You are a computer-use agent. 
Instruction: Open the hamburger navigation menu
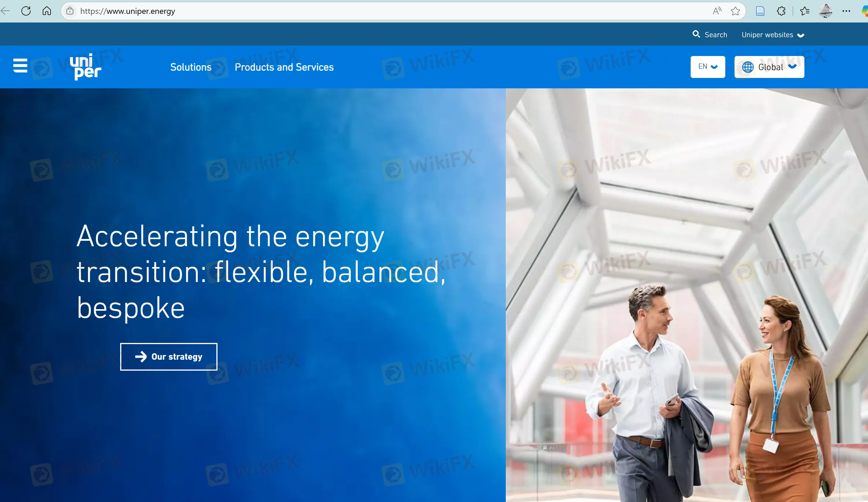pos(20,66)
